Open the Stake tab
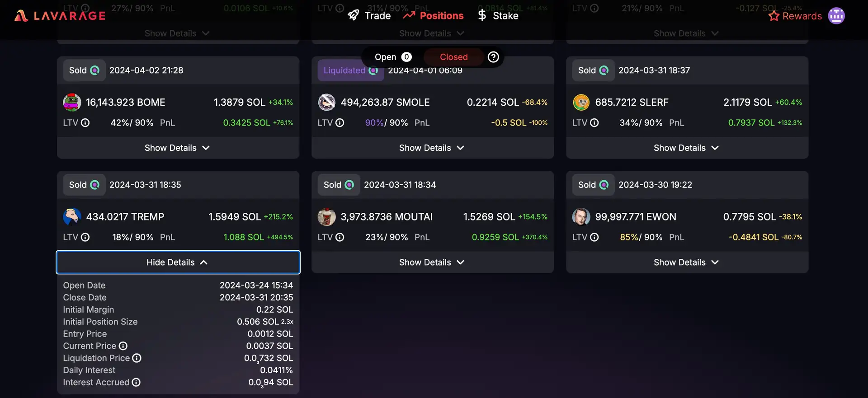 pos(498,16)
